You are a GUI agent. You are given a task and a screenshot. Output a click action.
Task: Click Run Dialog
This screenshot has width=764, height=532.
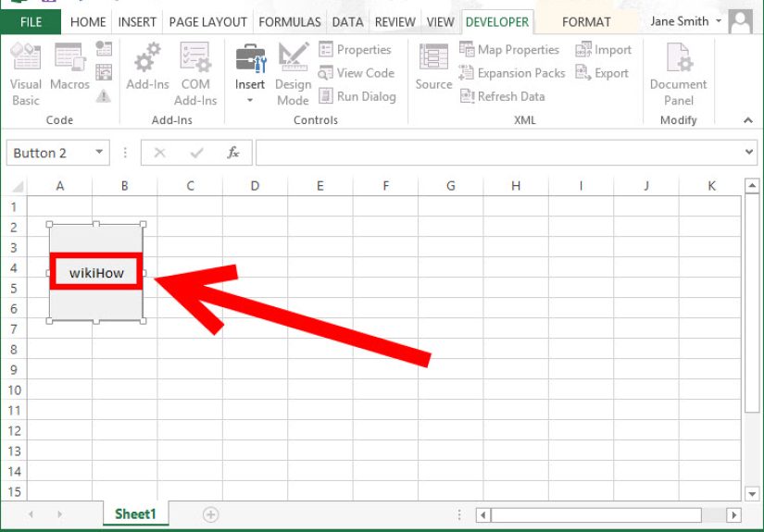point(357,96)
